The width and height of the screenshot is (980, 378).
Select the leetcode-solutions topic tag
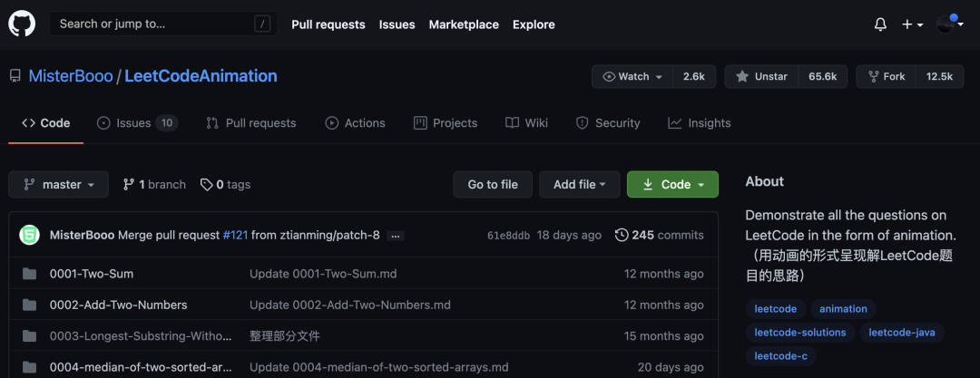click(800, 333)
